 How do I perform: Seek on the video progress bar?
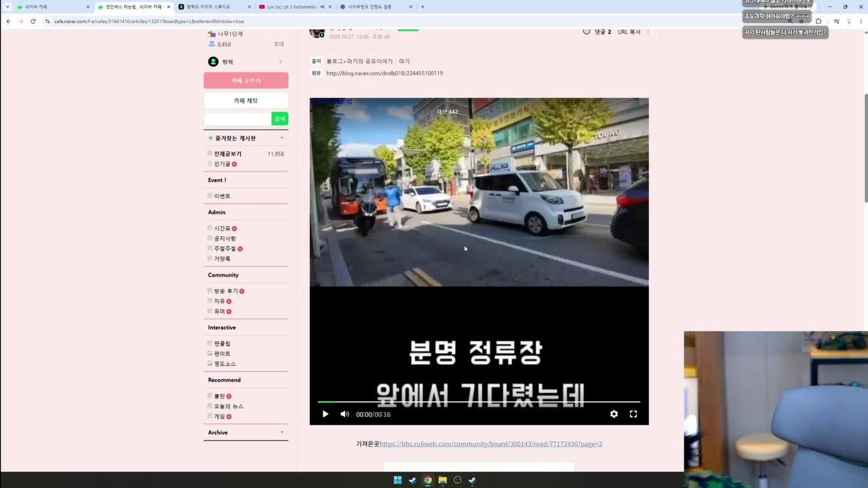(x=479, y=402)
